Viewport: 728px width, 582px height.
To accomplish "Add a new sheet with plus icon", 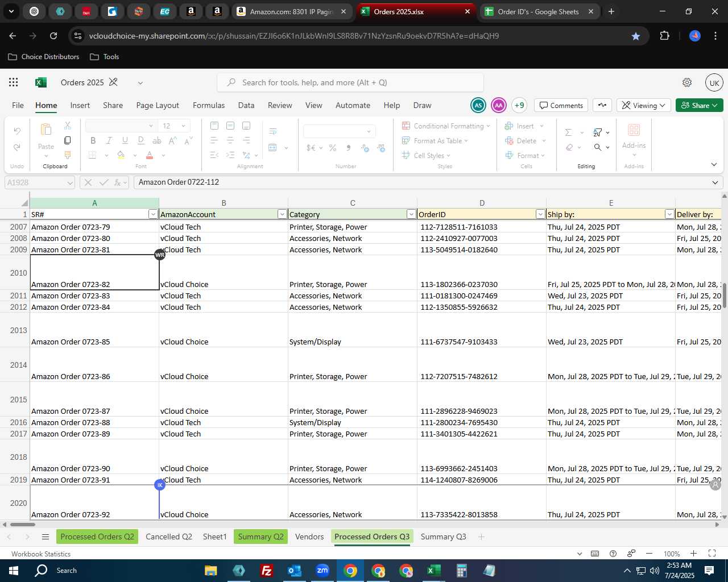I will click(481, 537).
